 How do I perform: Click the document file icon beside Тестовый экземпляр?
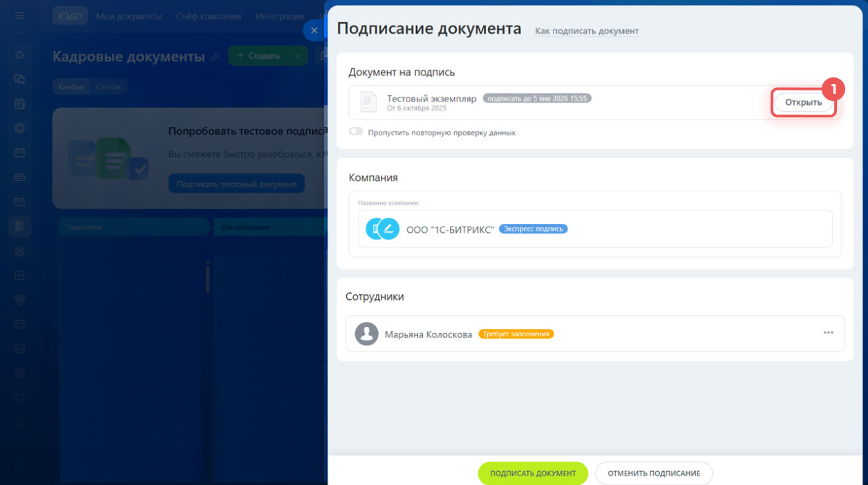369,103
